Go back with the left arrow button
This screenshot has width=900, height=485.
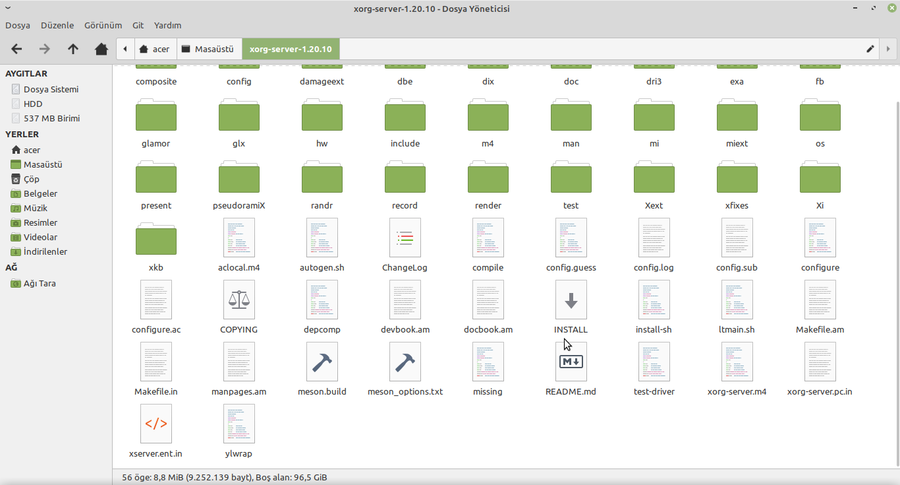point(17,49)
